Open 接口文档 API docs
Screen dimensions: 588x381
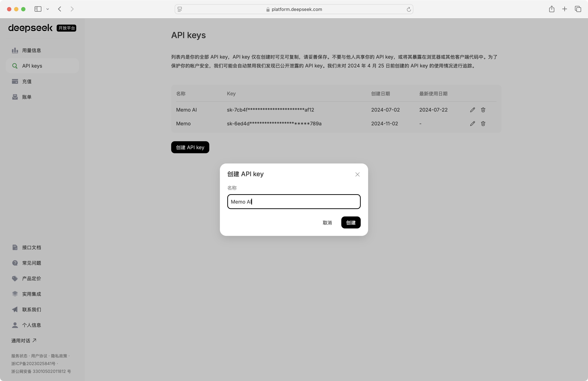point(42,248)
